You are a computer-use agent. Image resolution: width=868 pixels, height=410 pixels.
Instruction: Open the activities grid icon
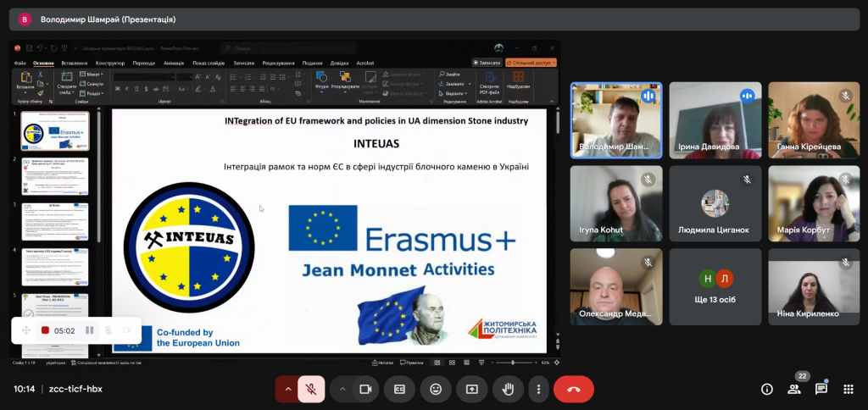848,390
